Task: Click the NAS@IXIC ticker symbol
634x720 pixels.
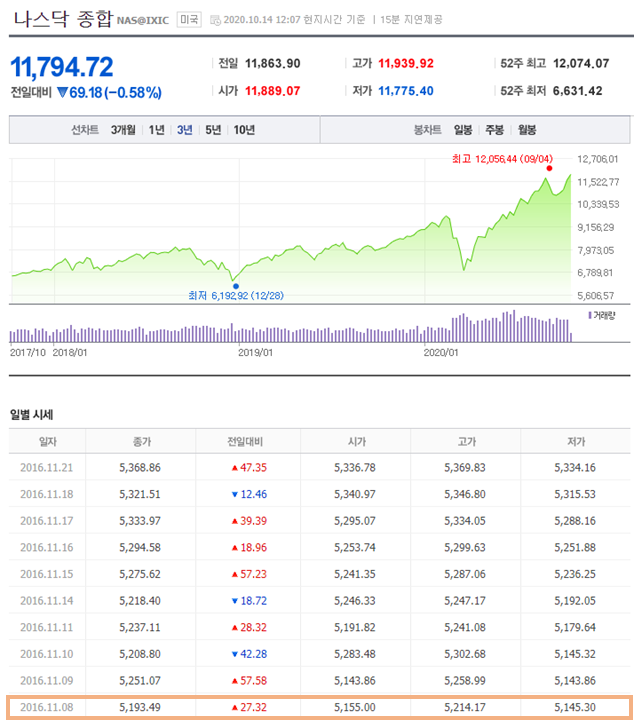Action: pos(143,21)
